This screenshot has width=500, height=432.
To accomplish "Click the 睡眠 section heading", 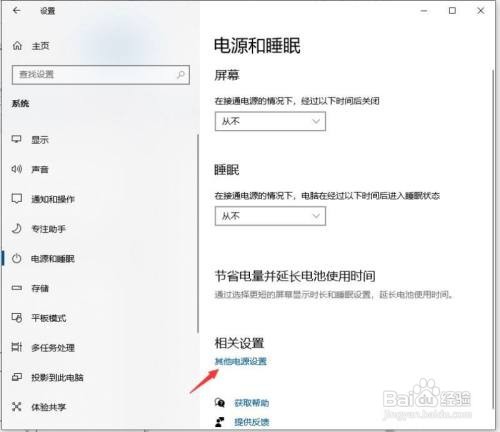I will (x=227, y=170).
